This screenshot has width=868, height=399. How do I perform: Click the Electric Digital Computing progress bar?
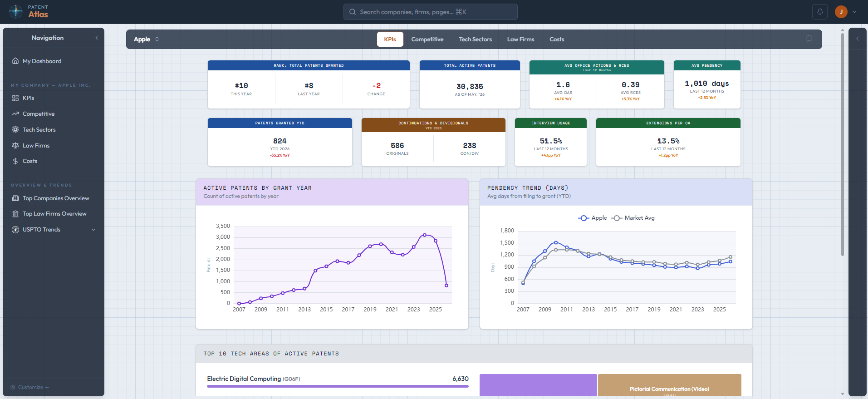click(x=338, y=386)
